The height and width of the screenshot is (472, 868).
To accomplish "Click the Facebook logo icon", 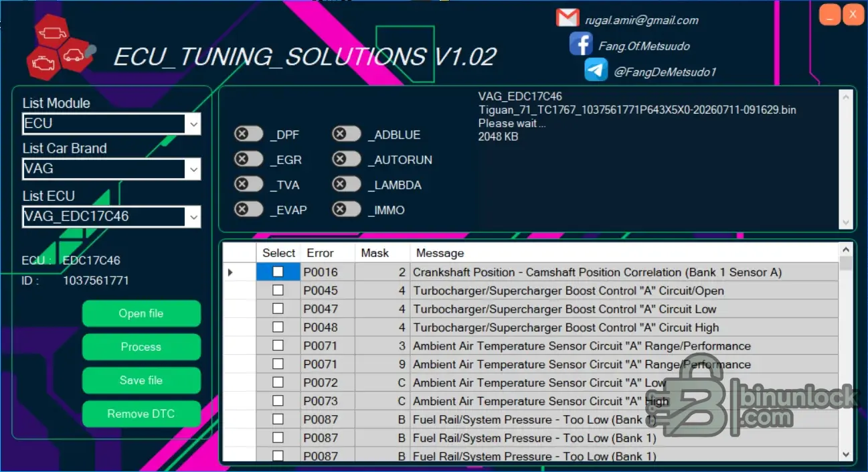I will [580, 44].
